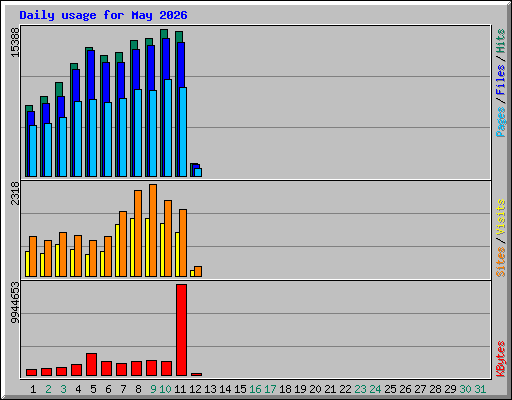
Task: Click day 25 on the x-axis
Action: pos(390,389)
